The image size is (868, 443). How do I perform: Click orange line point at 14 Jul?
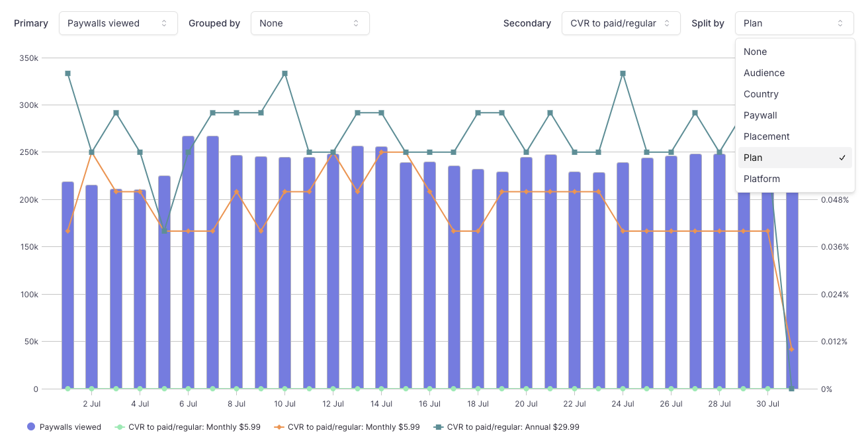click(x=382, y=152)
